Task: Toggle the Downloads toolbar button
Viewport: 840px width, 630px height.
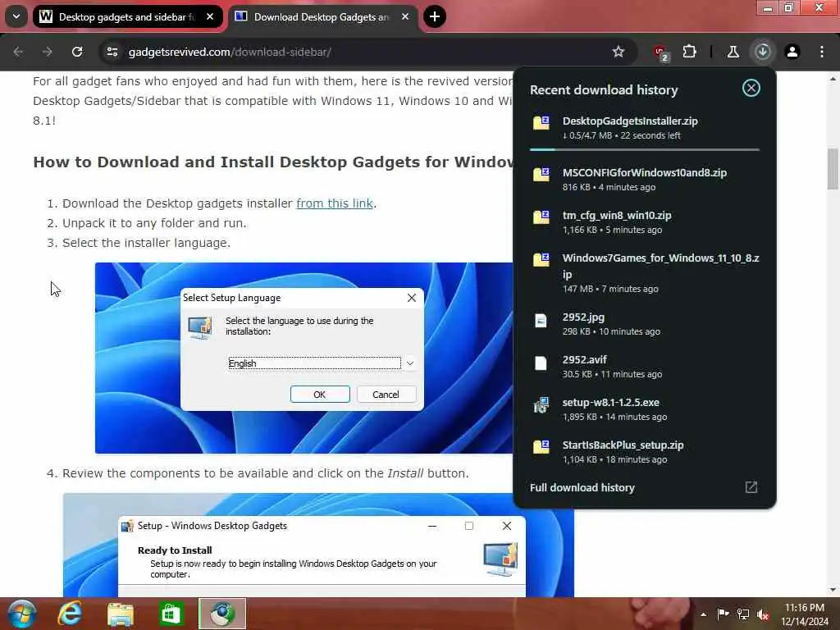Action: tap(762, 52)
